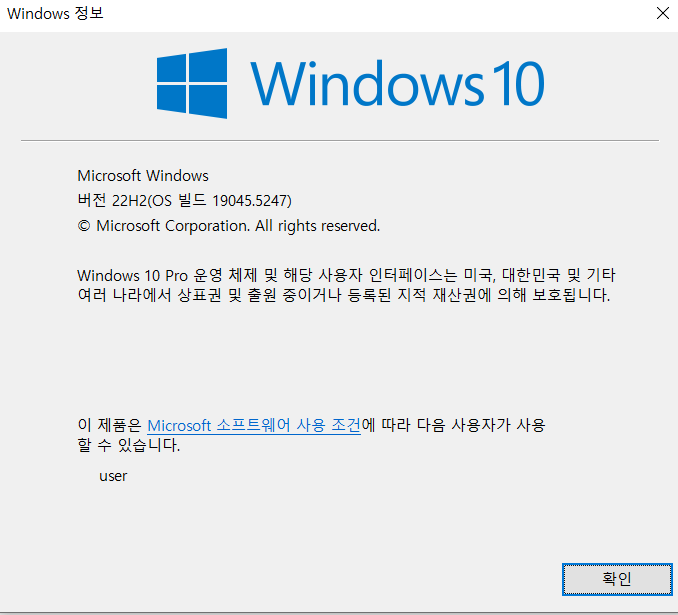Click the licensed username 'user'
This screenshot has height=615, width=678.
pos(113,476)
